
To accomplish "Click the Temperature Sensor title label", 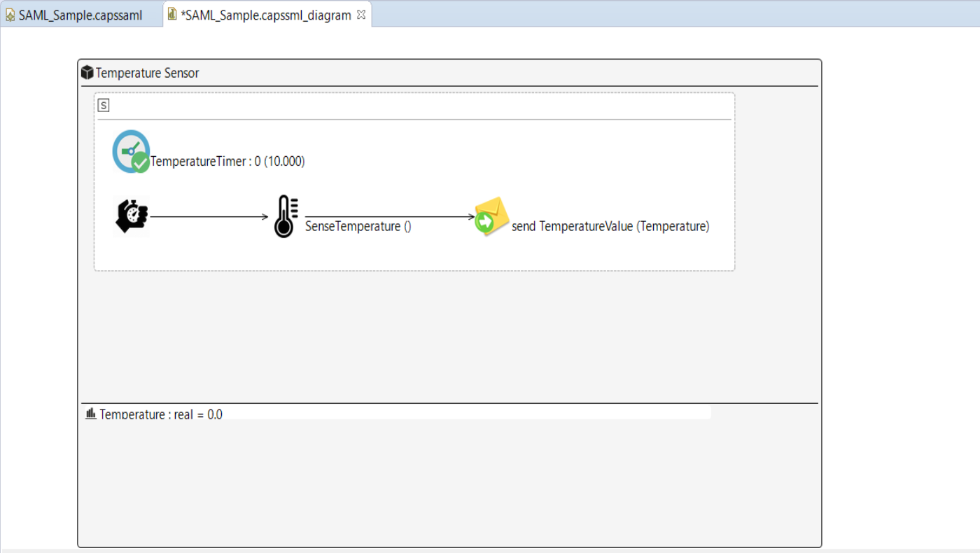I will pos(147,73).
